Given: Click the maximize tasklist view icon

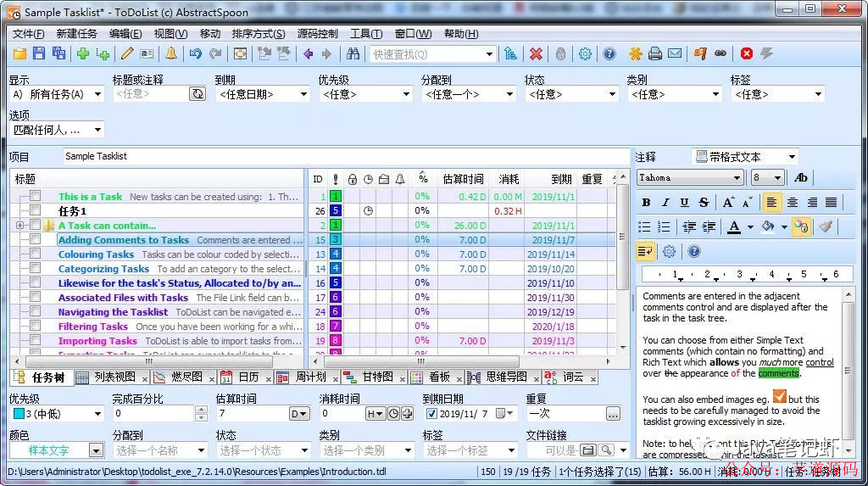Looking at the screenshot, I should point(240,53).
